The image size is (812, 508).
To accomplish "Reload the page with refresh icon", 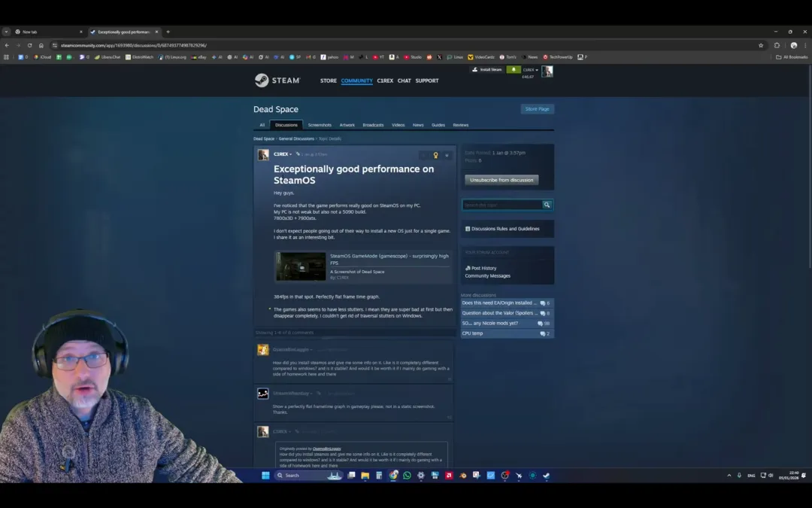I will (x=29, y=45).
